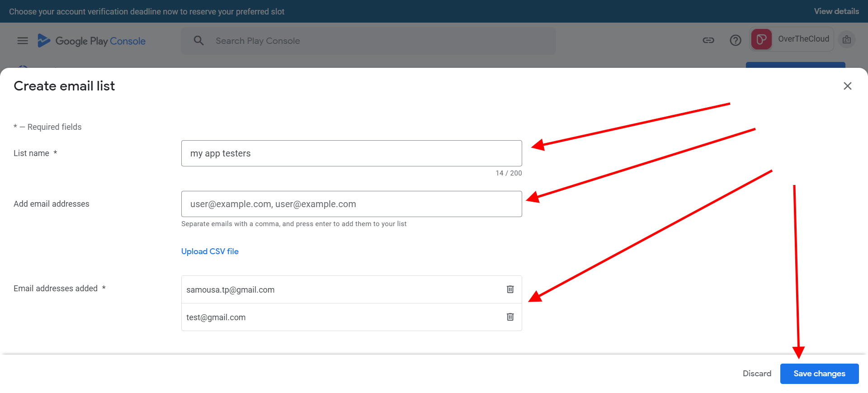Click the magnifier search icon
Viewport: 868px width, 393px height.
198,41
